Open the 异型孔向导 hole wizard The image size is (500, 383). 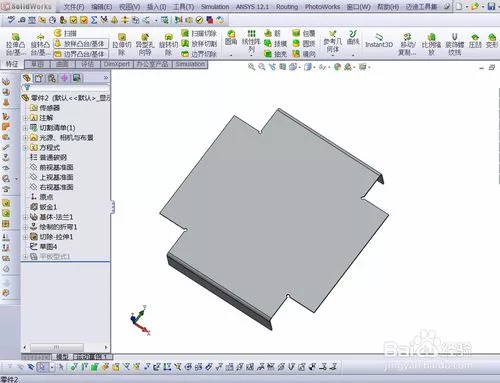(x=145, y=44)
